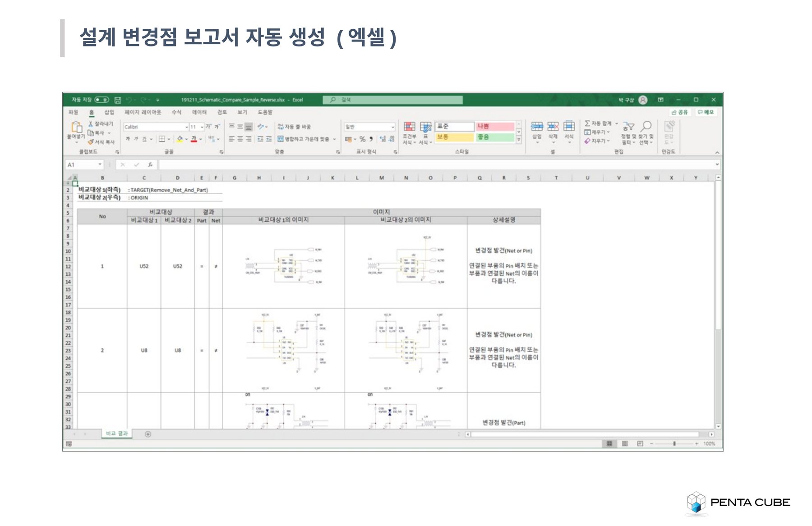Click the comma style icon
812x526 pixels.
(x=371, y=139)
